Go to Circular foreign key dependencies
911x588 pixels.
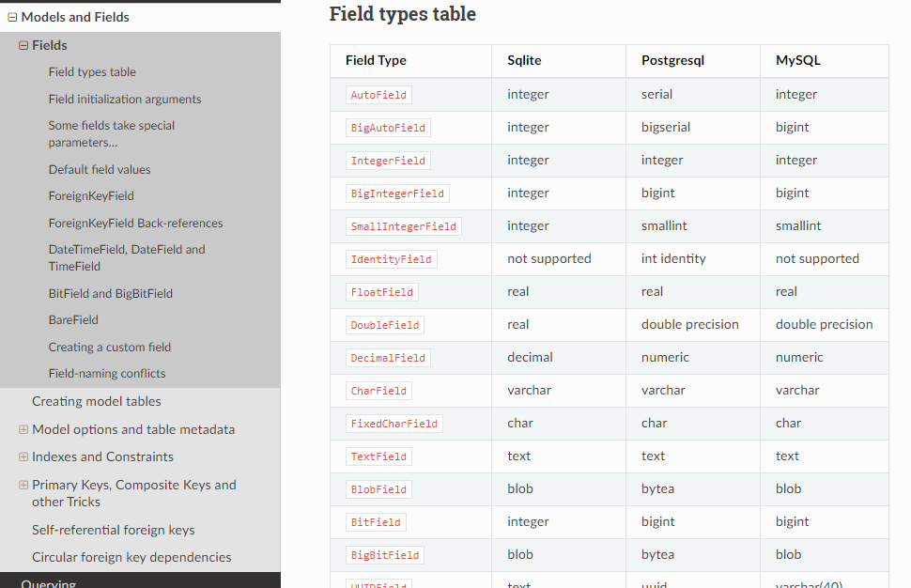tap(131, 557)
